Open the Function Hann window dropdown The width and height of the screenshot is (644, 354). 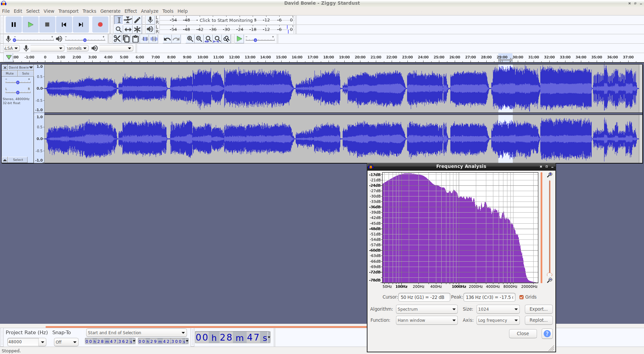click(427, 320)
